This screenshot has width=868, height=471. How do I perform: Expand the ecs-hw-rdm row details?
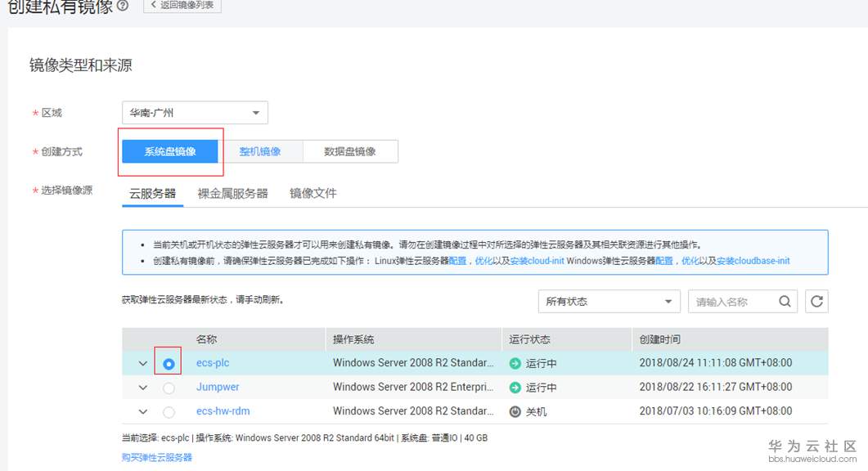click(143, 412)
